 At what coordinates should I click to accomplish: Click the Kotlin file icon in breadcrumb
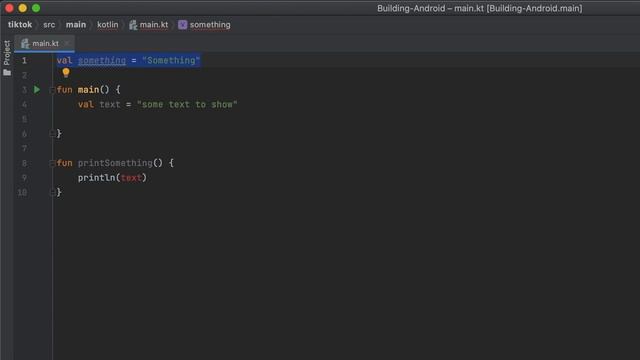click(133, 24)
